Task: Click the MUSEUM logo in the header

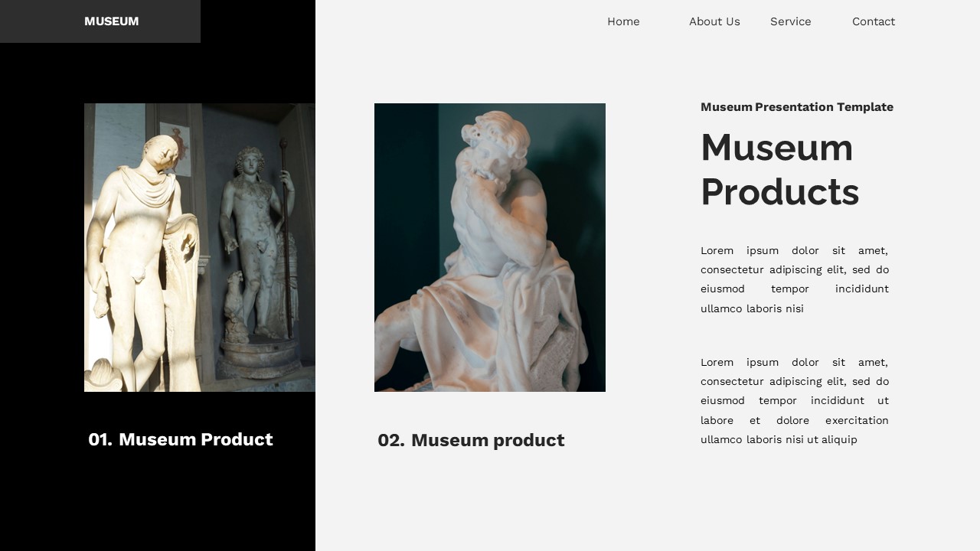Action: [x=111, y=21]
